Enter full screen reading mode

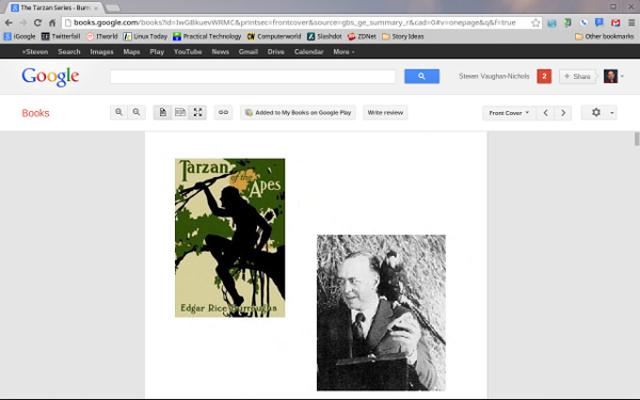pos(198,112)
